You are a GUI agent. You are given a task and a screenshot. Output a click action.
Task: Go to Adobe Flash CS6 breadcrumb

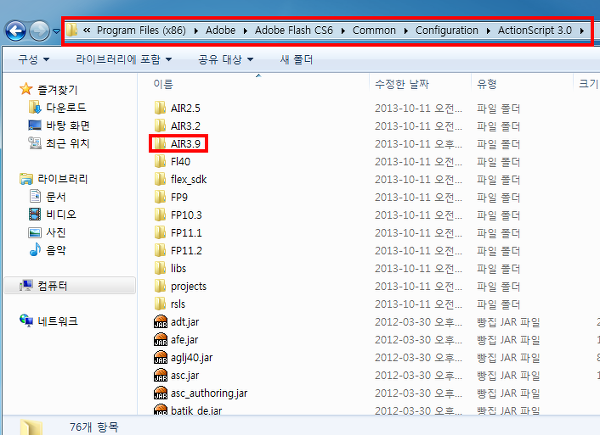(x=294, y=30)
